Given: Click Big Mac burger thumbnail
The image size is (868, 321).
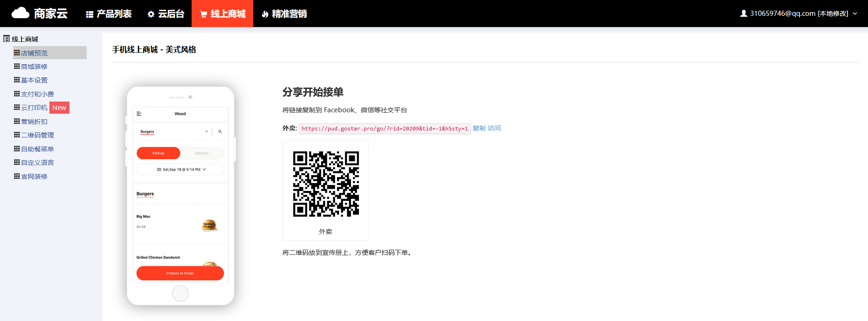Looking at the screenshot, I should 210,225.
